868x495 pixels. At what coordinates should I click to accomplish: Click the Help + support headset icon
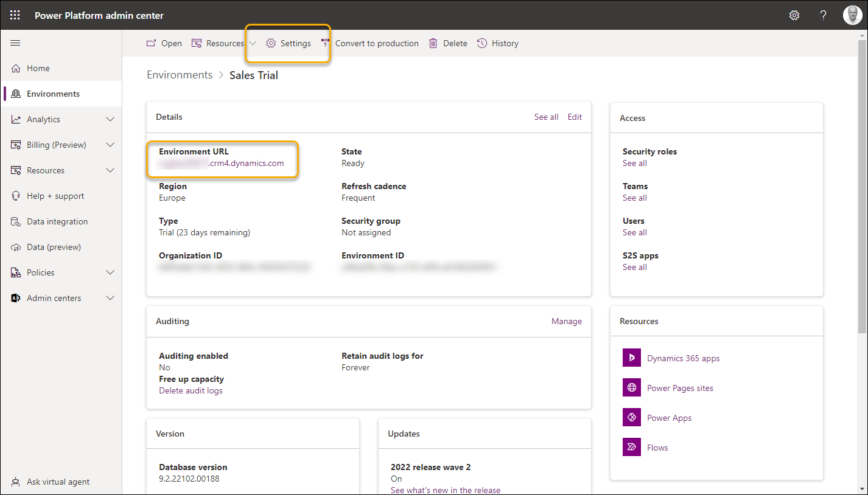coord(16,196)
